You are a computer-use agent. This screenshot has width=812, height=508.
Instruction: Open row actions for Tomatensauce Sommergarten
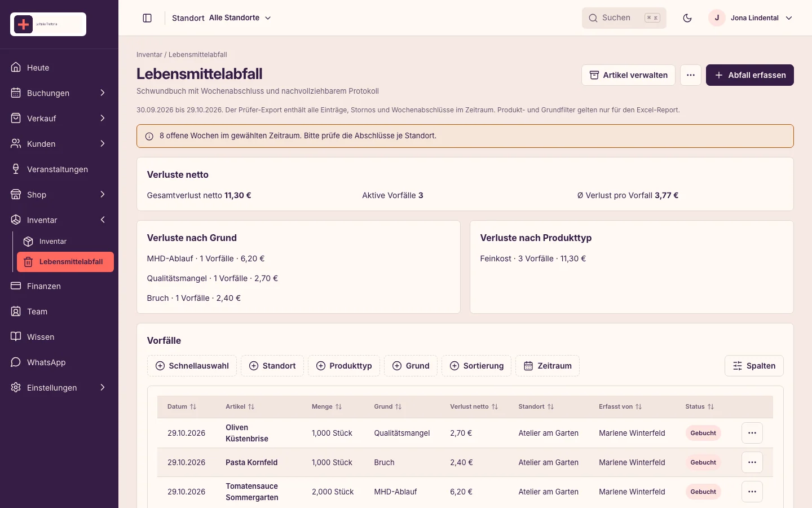(752, 492)
